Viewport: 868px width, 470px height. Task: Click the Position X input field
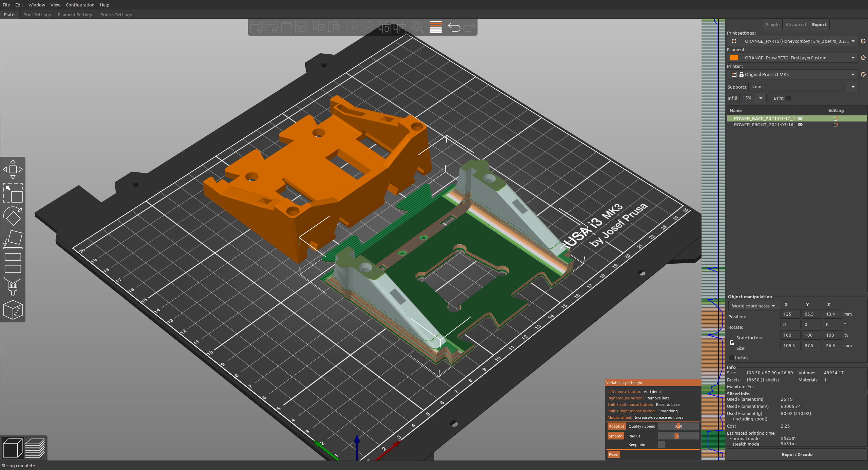(x=790, y=314)
